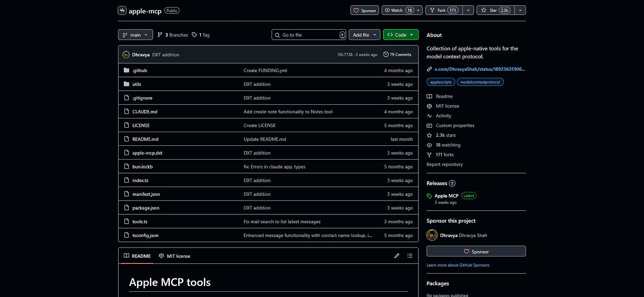Switch to the README tab
Viewport: 644px width, 297px height.
coord(137,256)
